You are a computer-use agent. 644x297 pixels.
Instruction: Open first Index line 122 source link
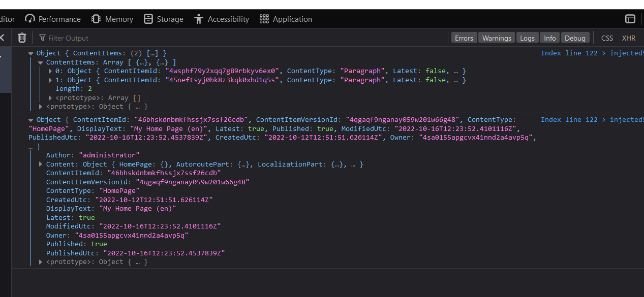[x=592, y=53]
